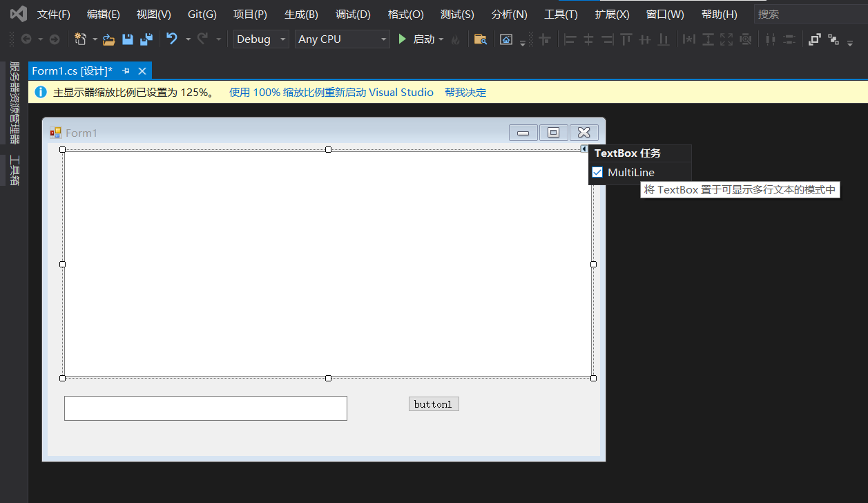The height and width of the screenshot is (503, 868).
Task: Click the New Project toolbar icon
Action: click(x=81, y=39)
